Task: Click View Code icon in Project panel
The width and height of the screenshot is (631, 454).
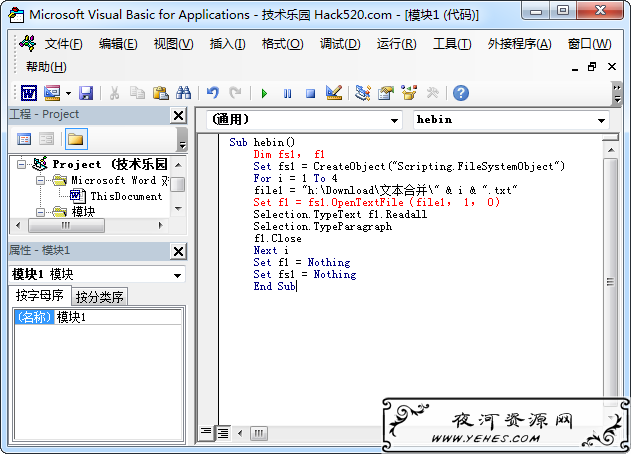Action: pyautogui.click(x=24, y=139)
